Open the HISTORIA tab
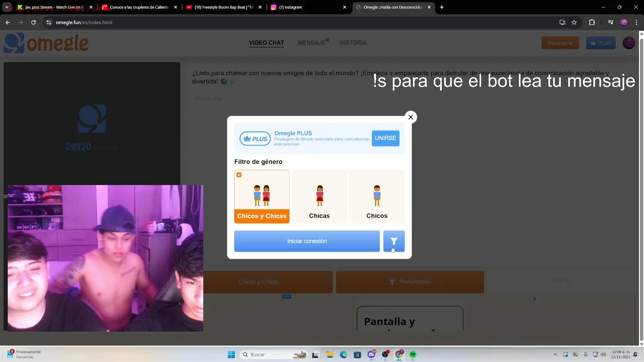644x362 pixels. [353, 43]
